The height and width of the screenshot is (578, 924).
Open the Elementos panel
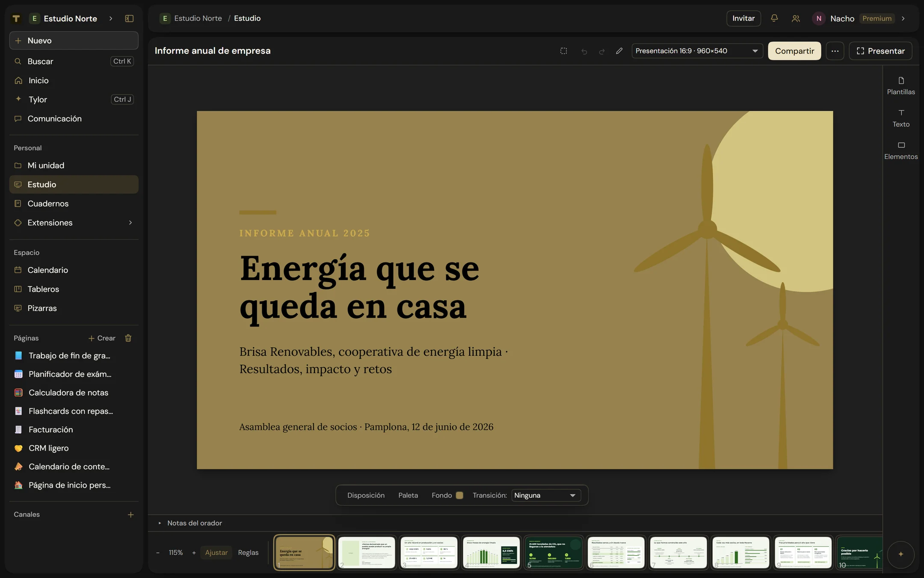[901, 151]
